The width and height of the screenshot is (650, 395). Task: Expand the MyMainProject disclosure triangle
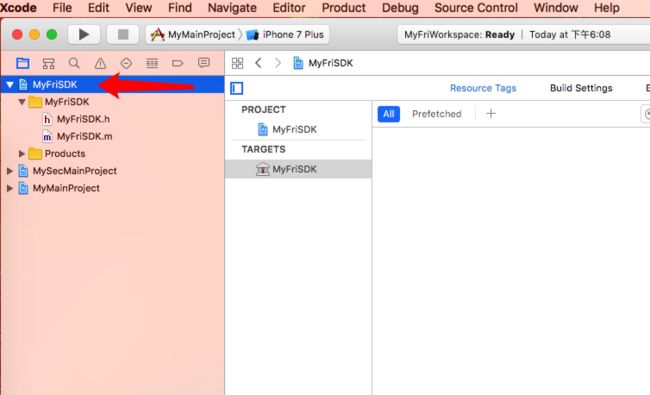[10, 189]
